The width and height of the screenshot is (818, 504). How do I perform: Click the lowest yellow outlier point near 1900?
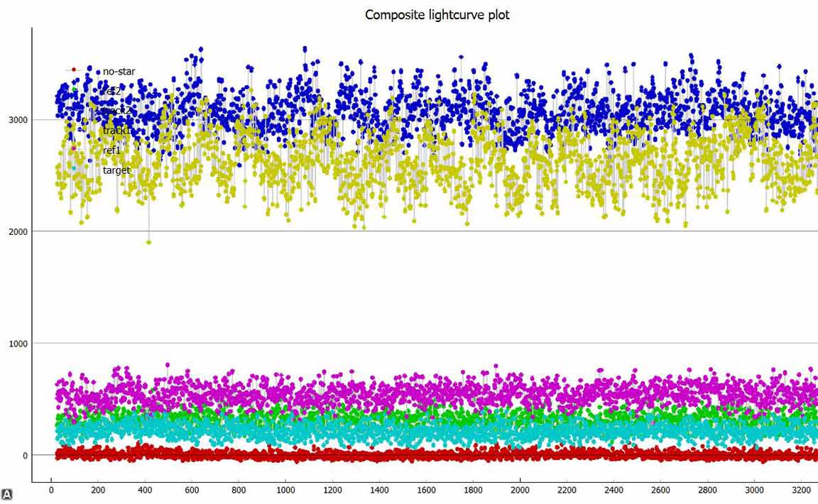[148, 242]
